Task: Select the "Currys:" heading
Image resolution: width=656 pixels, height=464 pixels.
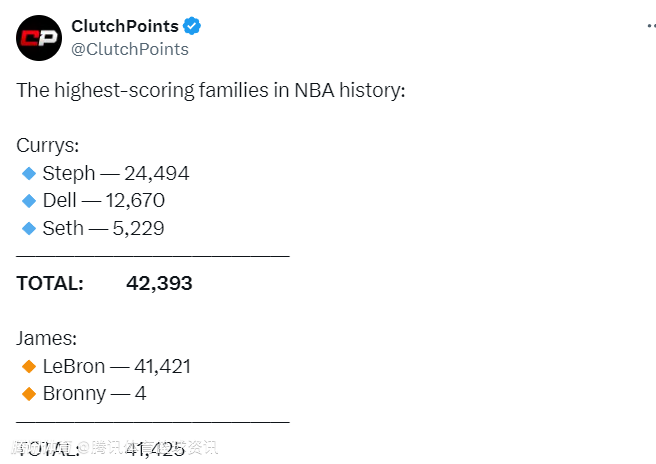Action: click(x=47, y=146)
